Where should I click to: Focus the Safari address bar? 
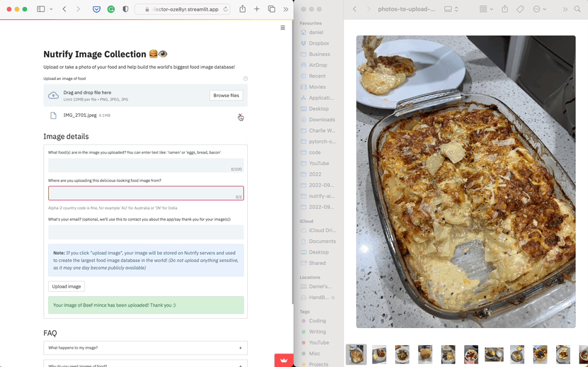coord(182,9)
